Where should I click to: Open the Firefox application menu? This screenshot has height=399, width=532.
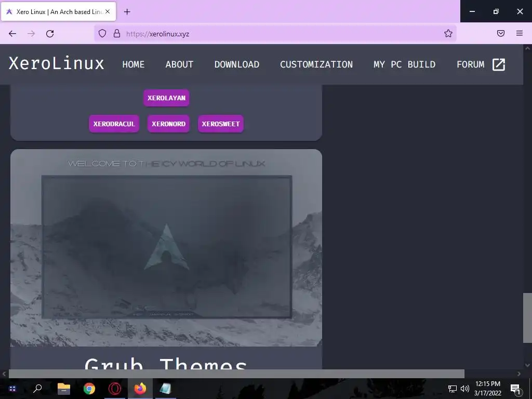pos(520,33)
